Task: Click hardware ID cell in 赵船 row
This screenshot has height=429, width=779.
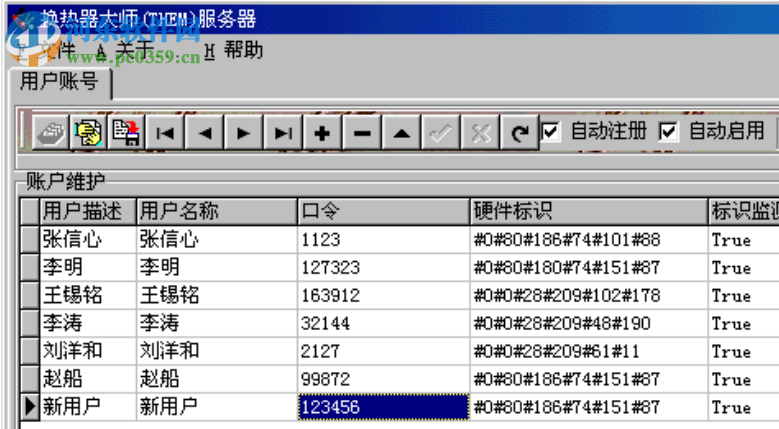Action: pyautogui.click(x=589, y=379)
